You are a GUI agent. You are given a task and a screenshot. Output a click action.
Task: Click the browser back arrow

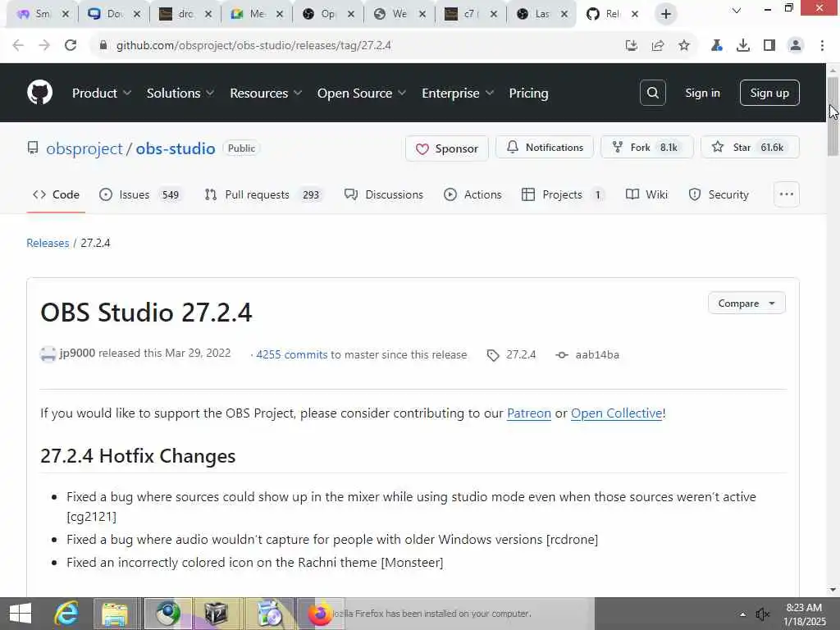[18, 46]
